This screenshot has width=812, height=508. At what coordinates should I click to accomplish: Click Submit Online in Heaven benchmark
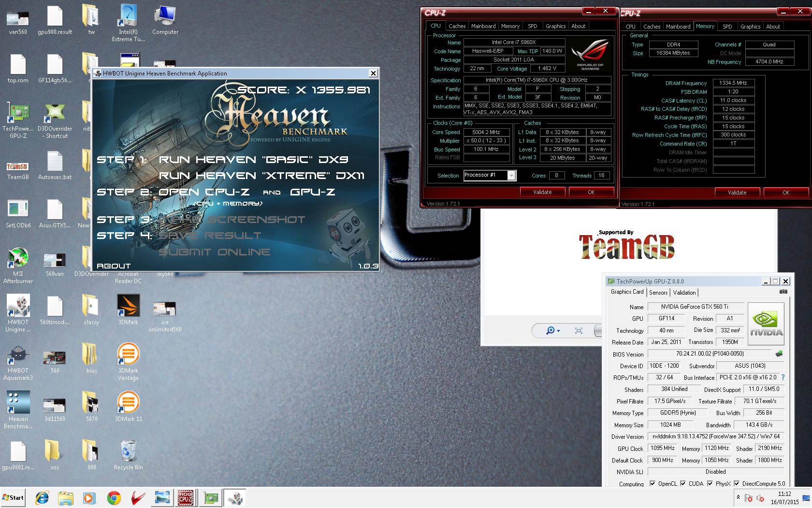(215, 252)
